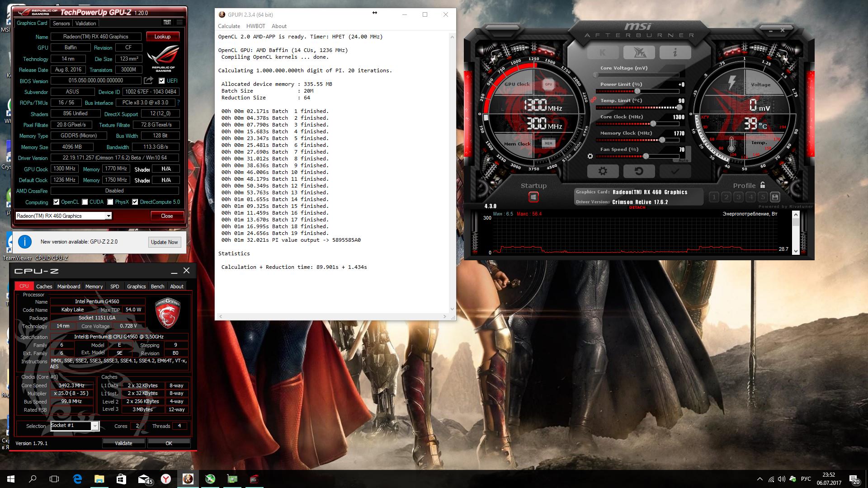868x488 pixels.
Task: Switch to CPU-Z Caches tab
Action: pos(44,286)
